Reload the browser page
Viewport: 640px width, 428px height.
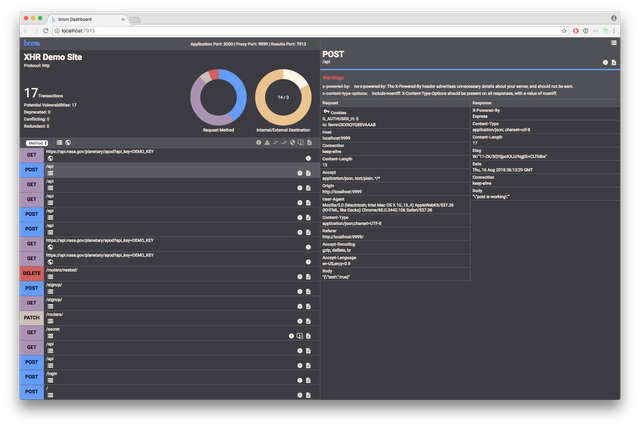46,31
